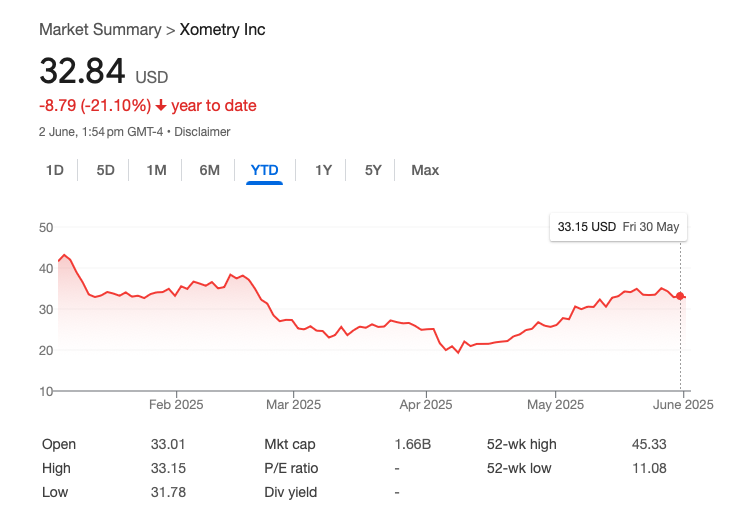Image resolution: width=733 pixels, height=513 pixels.
Task: Click the 52-wk high label
Action: point(522,444)
